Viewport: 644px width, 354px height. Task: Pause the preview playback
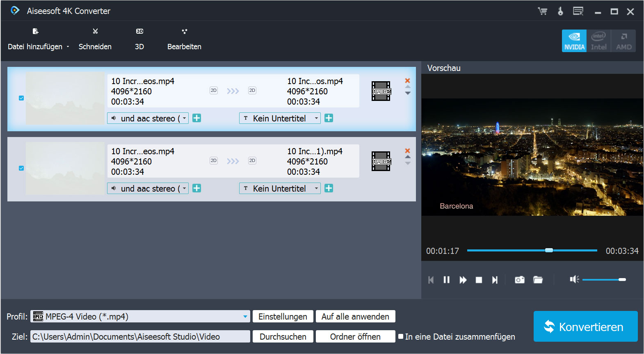point(447,280)
